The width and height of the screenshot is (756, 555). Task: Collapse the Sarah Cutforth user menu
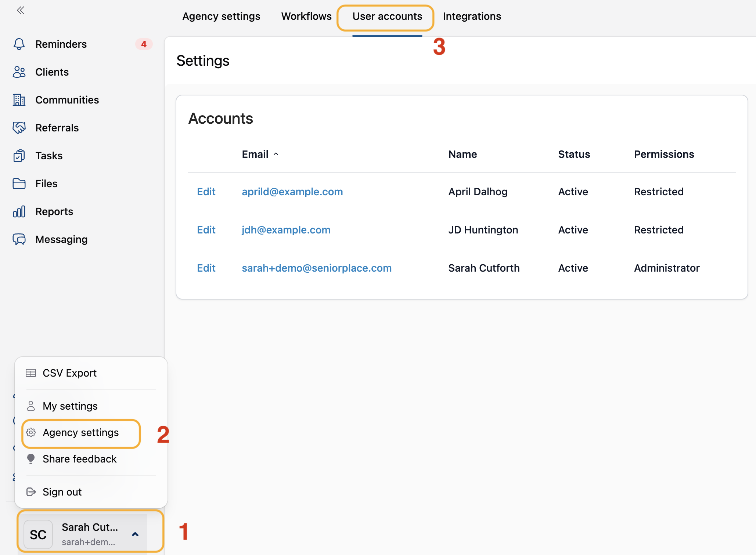135,534
